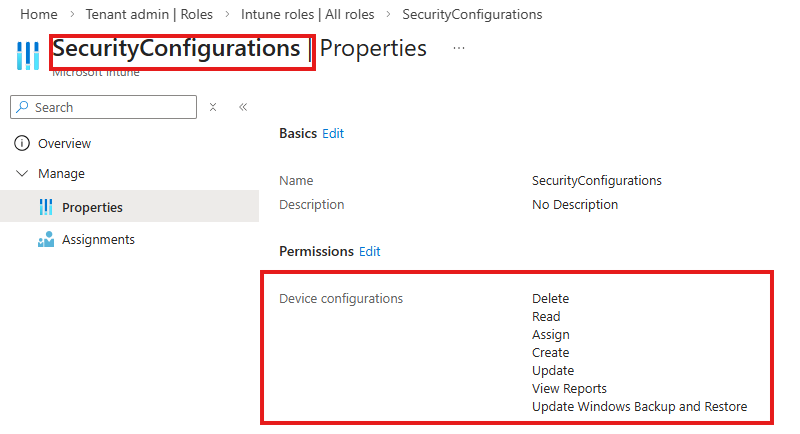Open the Assignments menu item

point(98,240)
